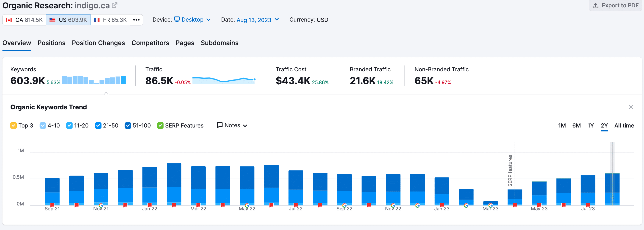
Task: Toggle the 11-20 positions checkbox
Action: tap(69, 125)
